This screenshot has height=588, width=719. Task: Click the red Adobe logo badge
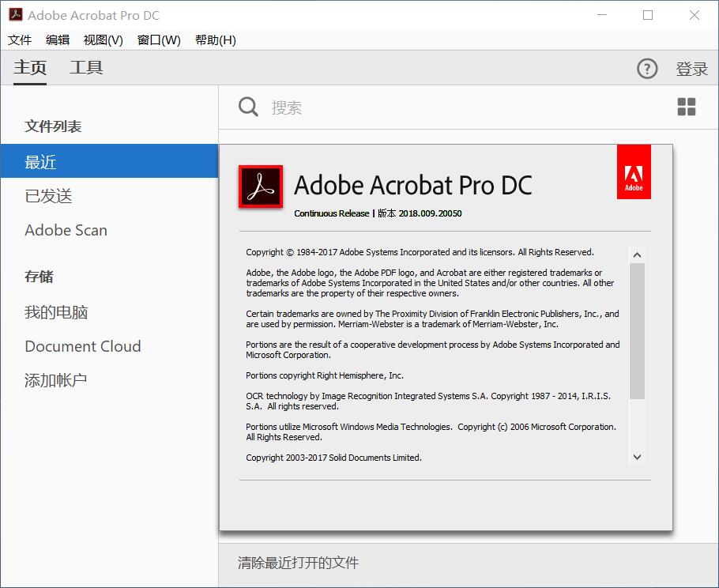coord(634,171)
